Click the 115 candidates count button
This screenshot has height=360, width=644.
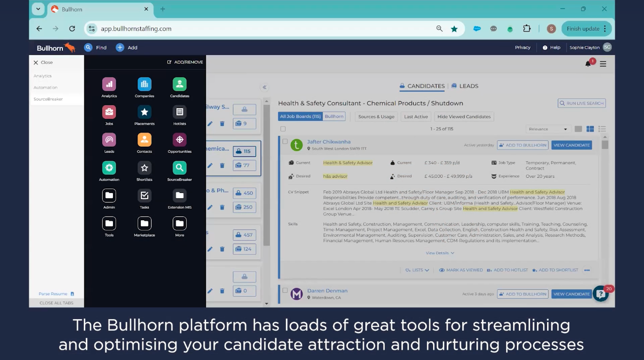click(244, 152)
